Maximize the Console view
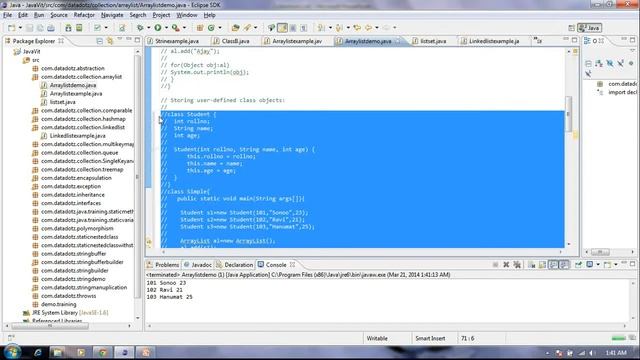The image size is (640, 360). [x=633, y=264]
